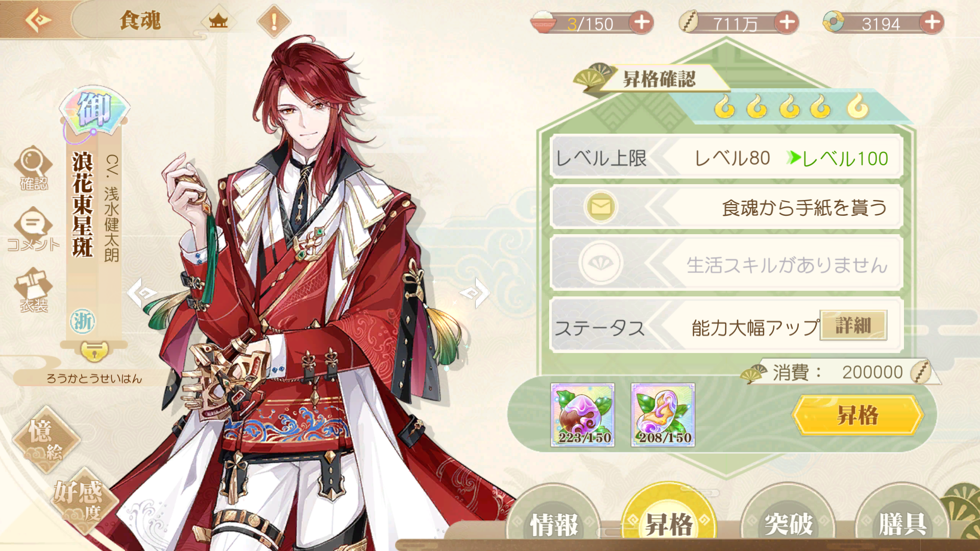Viewport: 980px width, 551px height.
Task: Tap the exclamation mark info icon
Action: [x=274, y=21]
